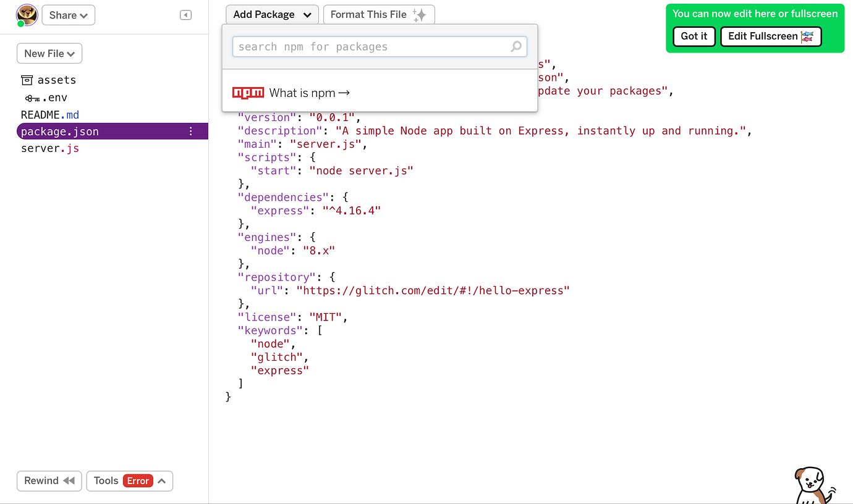This screenshot has width=853, height=504.
Task: Open the Share dropdown
Action: pos(68,15)
